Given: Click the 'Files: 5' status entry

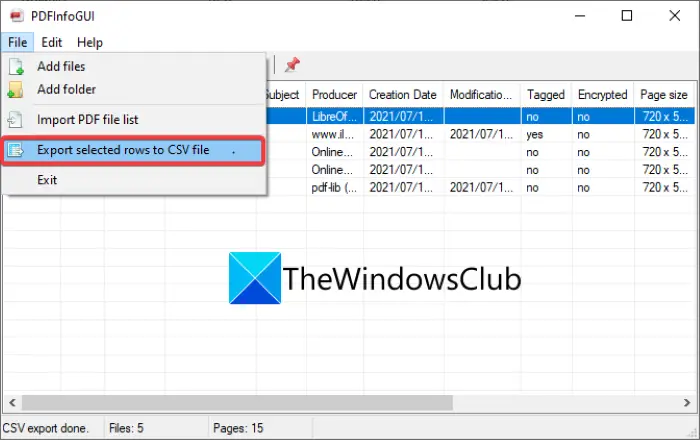Looking at the screenshot, I should 126,428.
